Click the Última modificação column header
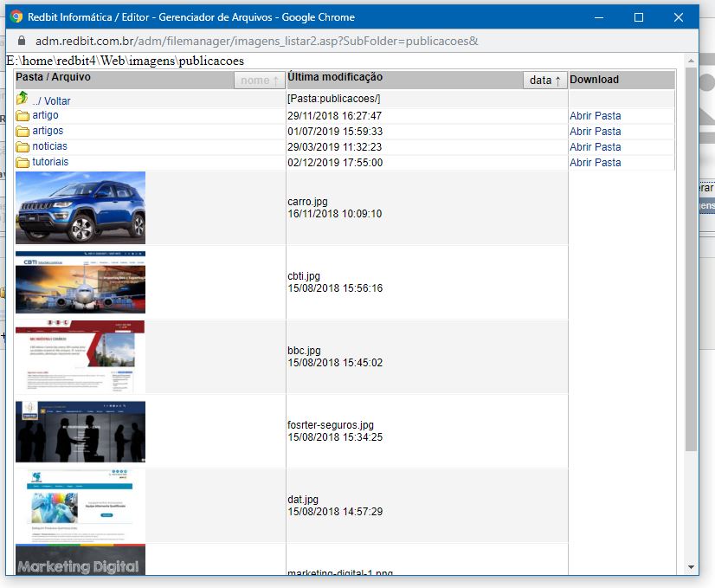This screenshot has width=715, height=588. point(335,76)
